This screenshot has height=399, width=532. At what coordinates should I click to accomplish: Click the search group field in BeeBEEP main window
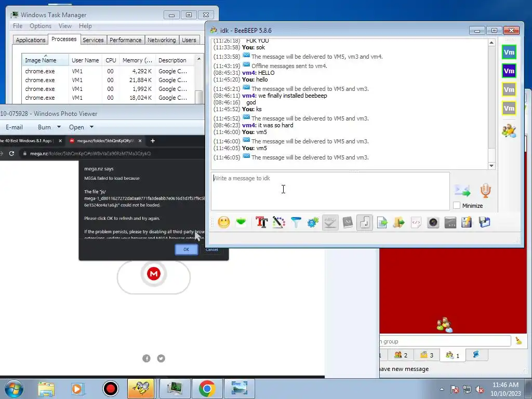coord(445,341)
